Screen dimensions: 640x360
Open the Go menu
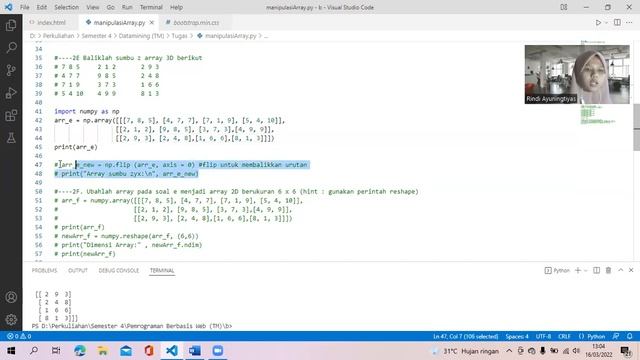click(111, 7)
